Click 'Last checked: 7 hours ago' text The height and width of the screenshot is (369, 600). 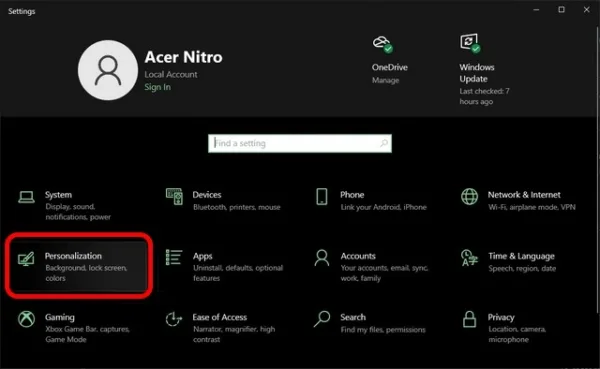484,96
